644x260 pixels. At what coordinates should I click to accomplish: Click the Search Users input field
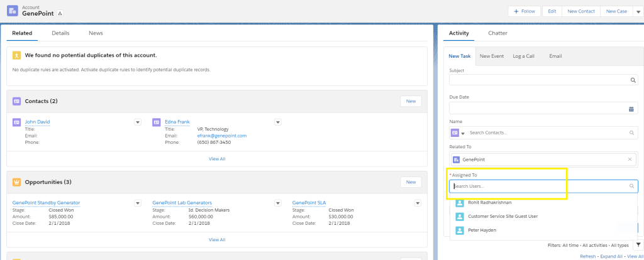(544, 186)
